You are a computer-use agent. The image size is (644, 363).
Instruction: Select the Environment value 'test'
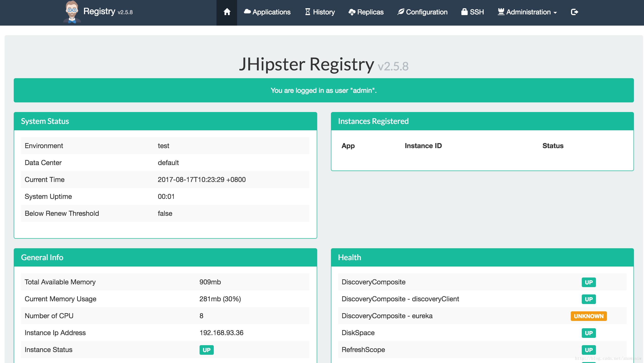pyautogui.click(x=163, y=146)
